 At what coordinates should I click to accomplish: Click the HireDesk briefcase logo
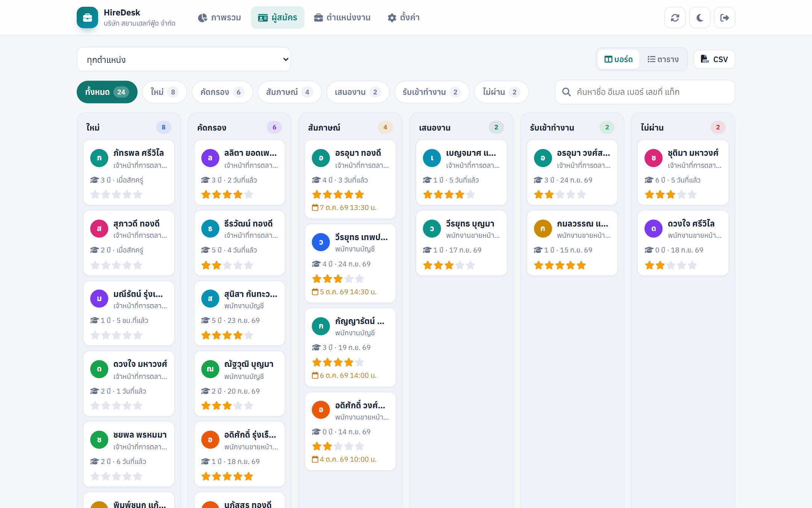pyautogui.click(x=88, y=18)
